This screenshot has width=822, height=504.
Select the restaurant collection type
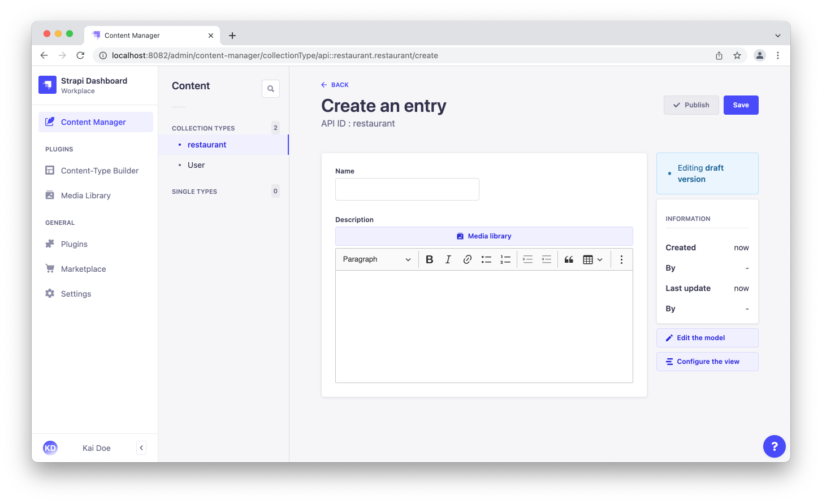(x=206, y=144)
